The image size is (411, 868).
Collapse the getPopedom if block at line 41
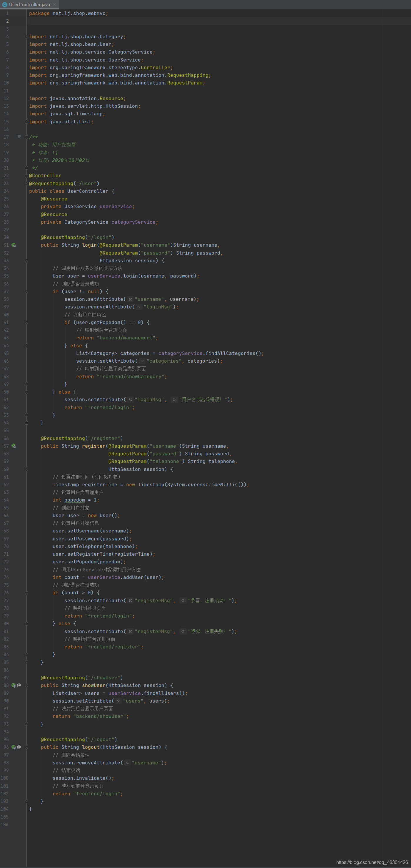click(26, 323)
